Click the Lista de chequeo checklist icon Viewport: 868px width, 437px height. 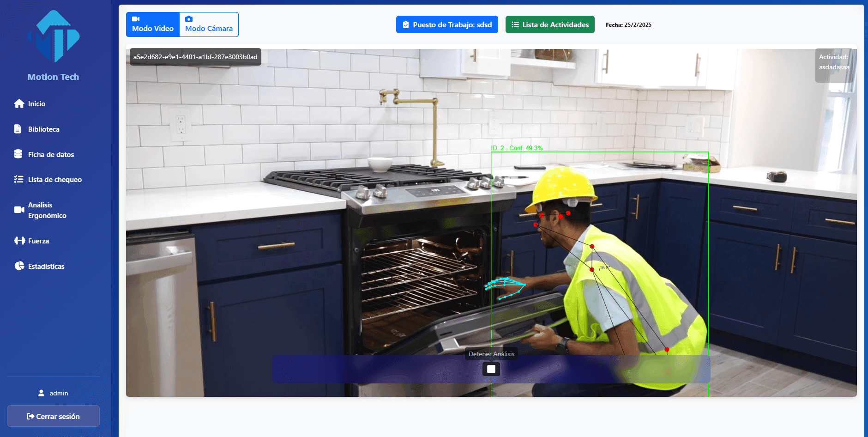18,179
